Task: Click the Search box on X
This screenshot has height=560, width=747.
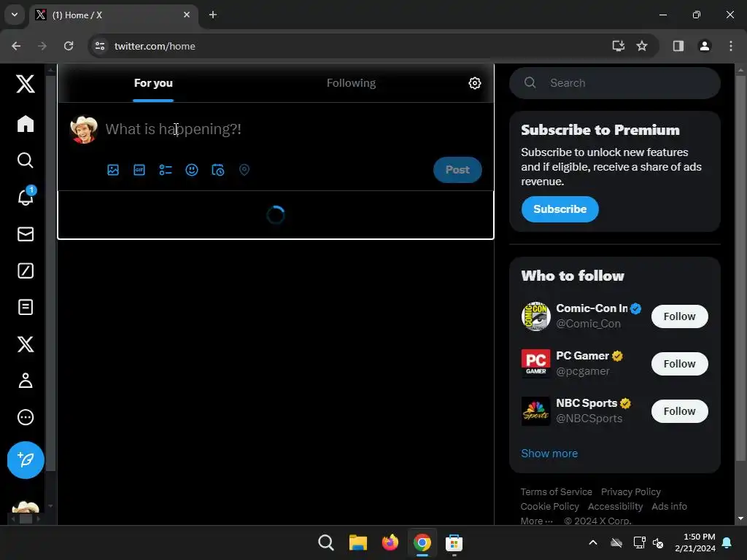Action: click(614, 83)
